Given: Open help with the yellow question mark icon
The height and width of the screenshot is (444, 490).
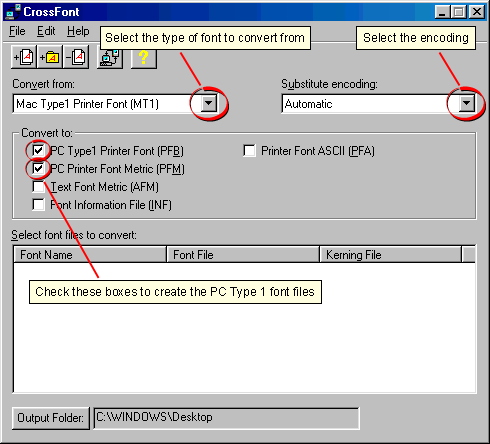Looking at the screenshot, I should click(144, 57).
